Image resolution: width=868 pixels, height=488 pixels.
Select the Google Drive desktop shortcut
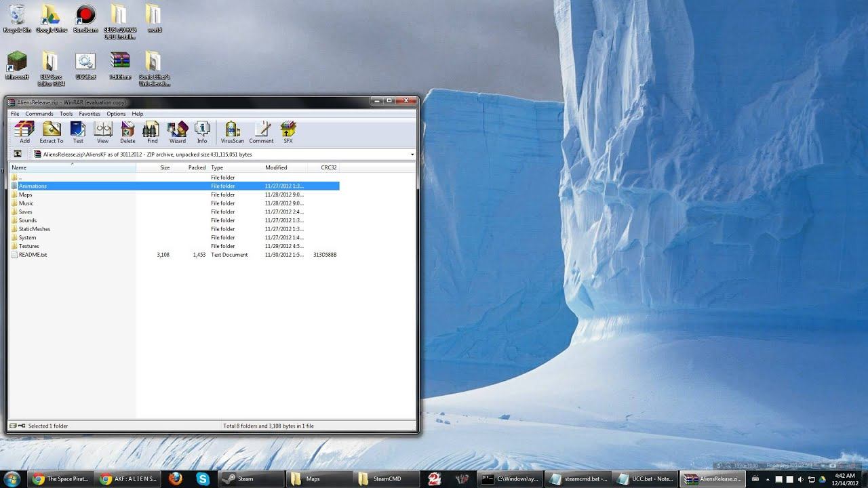[x=51, y=18]
